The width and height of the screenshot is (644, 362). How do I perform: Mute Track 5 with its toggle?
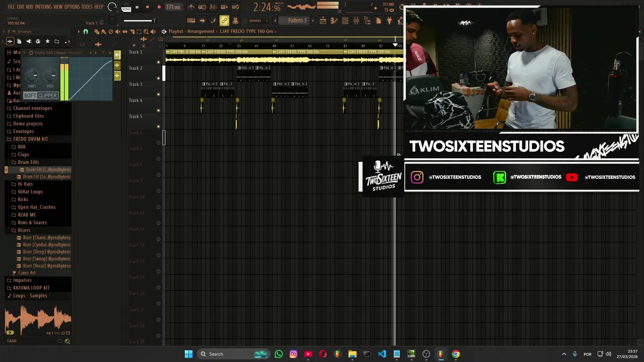[x=158, y=127]
